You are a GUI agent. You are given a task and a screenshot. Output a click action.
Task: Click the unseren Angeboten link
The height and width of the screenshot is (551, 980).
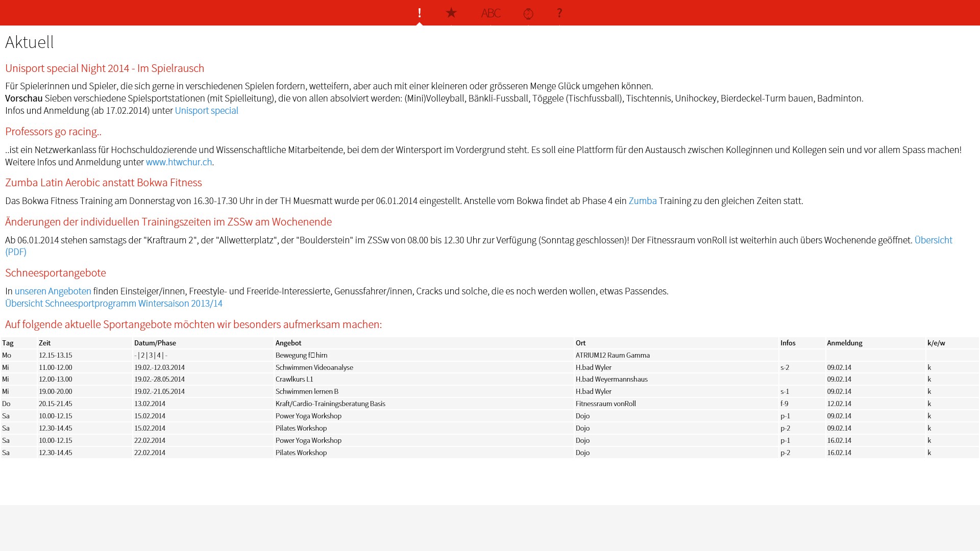(53, 291)
